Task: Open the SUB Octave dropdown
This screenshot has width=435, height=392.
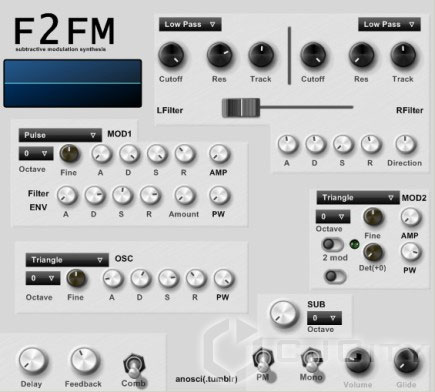Action: [x=324, y=318]
